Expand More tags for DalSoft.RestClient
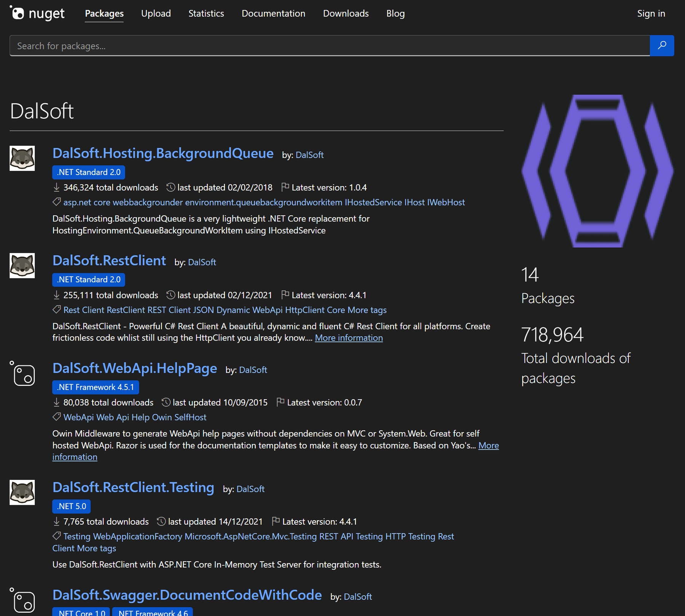685x616 pixels. (x=366, y=310)
